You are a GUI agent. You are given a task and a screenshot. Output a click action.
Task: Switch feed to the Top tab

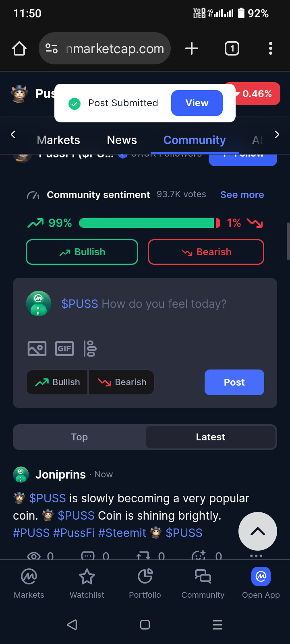click(x=79, y=437)
